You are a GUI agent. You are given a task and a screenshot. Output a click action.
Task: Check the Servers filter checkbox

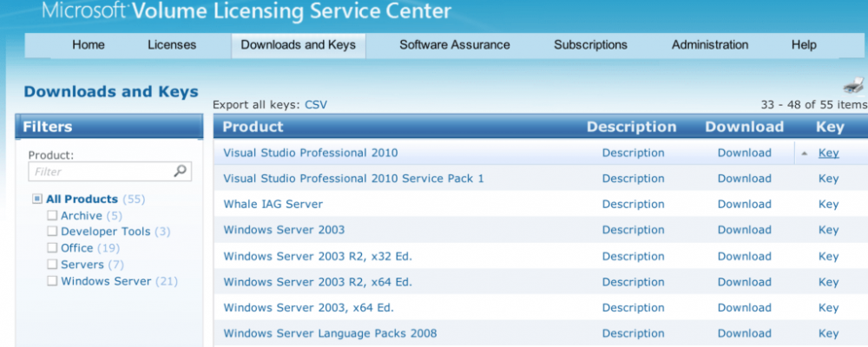click(x=52, y=264)
